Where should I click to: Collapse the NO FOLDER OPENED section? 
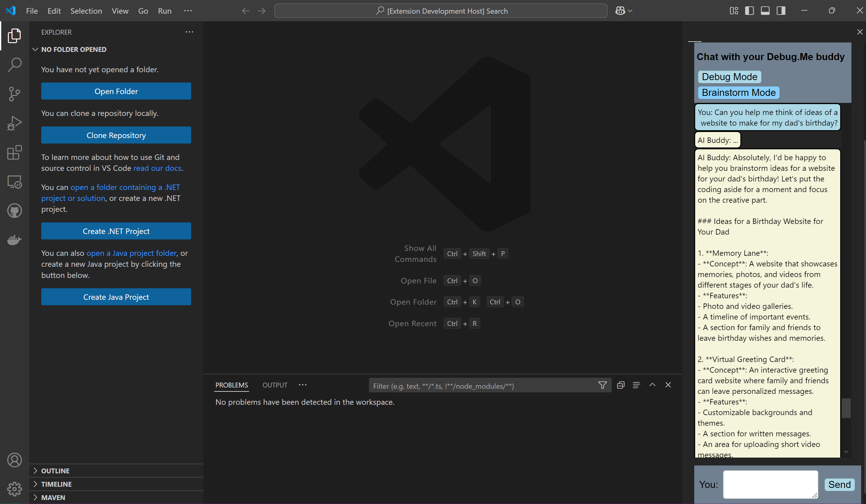coord(73,49)
